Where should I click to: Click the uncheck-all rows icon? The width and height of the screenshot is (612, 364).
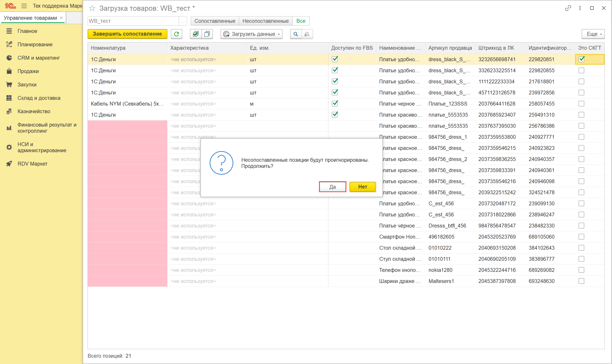point(207,34)
